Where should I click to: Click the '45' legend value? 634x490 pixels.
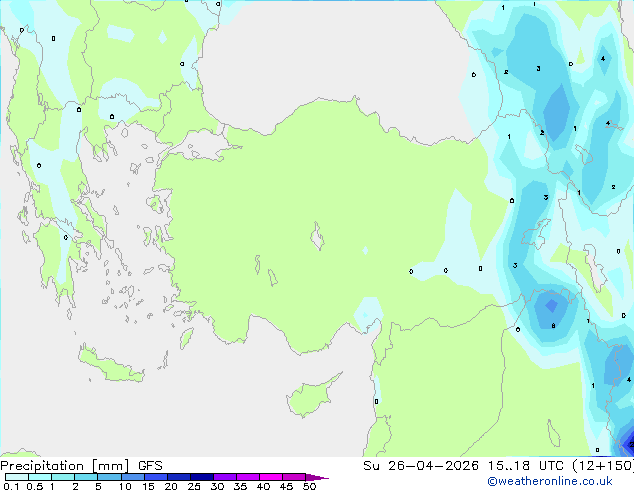(286, 486)
